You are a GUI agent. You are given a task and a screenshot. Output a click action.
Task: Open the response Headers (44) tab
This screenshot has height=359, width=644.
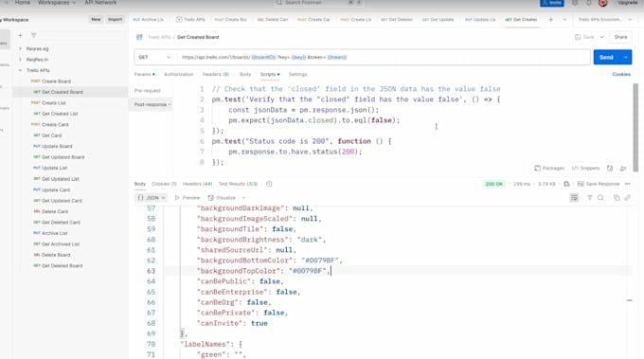[x=197, y=184]
